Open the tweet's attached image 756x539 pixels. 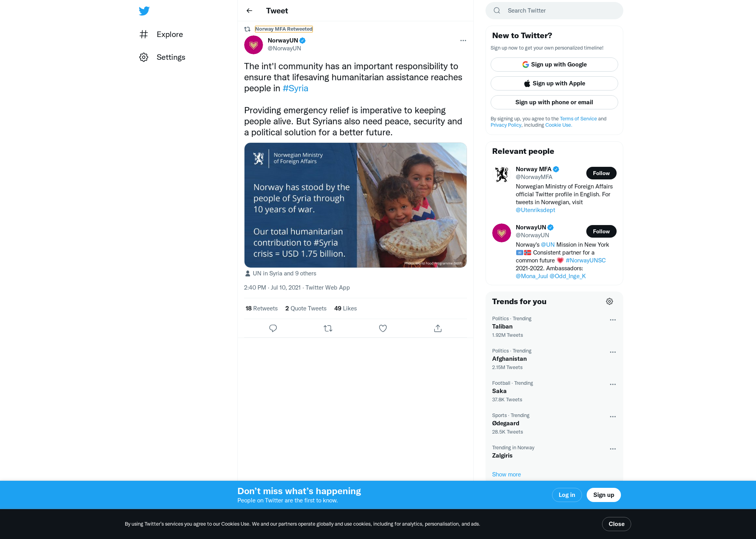pyautogui.click(x=356, y=205)
